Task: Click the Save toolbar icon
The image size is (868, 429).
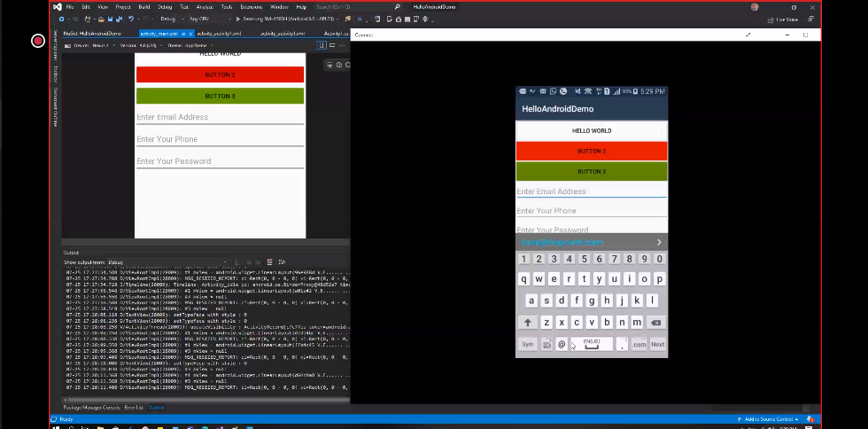Action: click(x=111, y=19)
